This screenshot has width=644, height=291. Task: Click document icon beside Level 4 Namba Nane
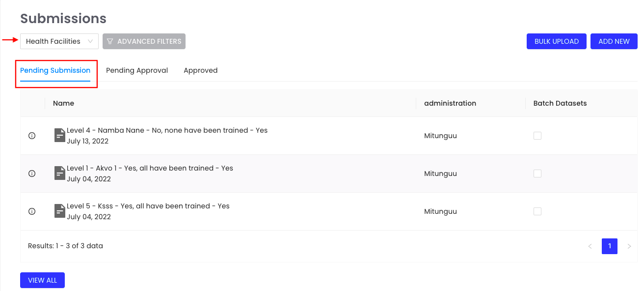click(59, 135)
